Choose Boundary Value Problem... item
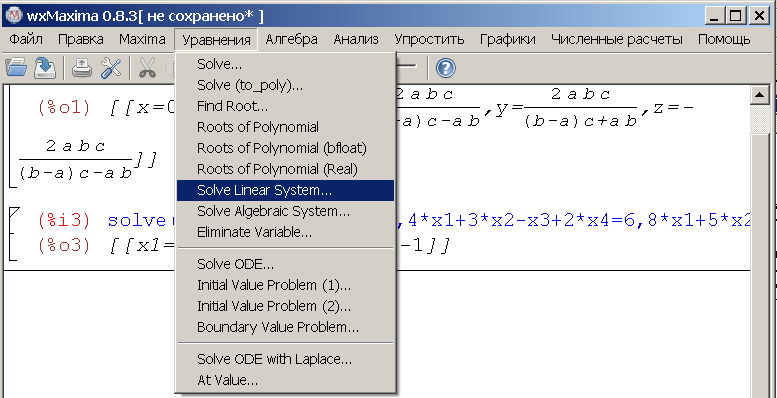777x398 pixels. coord(285,327)
